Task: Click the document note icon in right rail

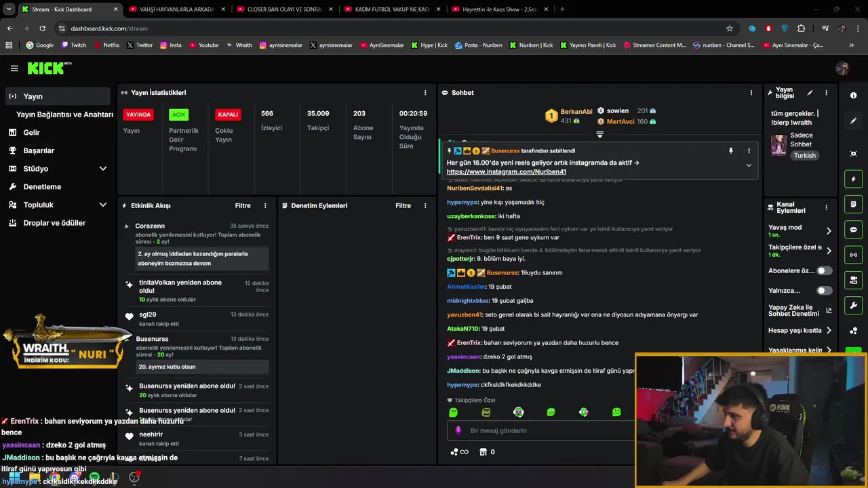Action: 853,204
